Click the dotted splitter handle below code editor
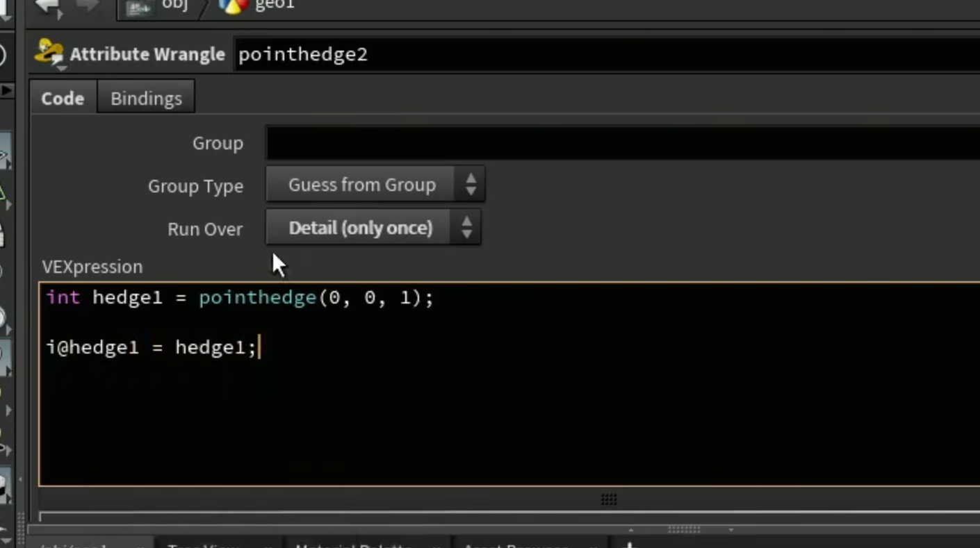The image size is (980, 548). (x=609, y=499)
